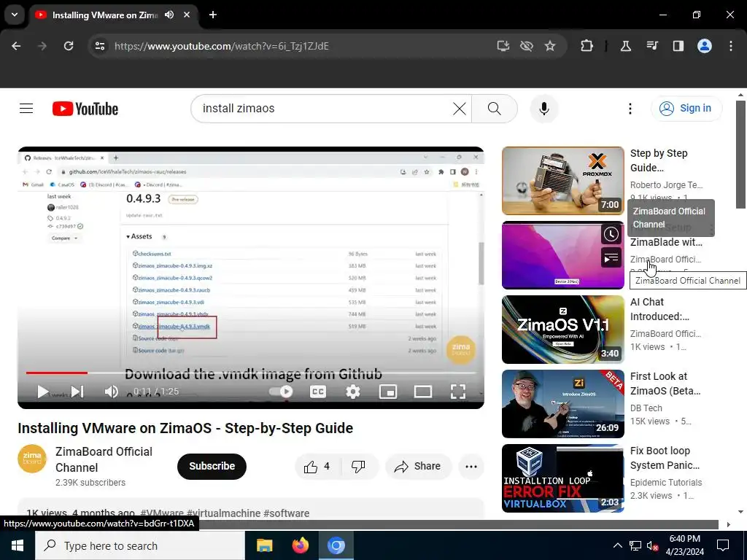Click the #virtualmachine hashtag
The height and width of the screenshot is (560, 747).
tap(224, 513)
